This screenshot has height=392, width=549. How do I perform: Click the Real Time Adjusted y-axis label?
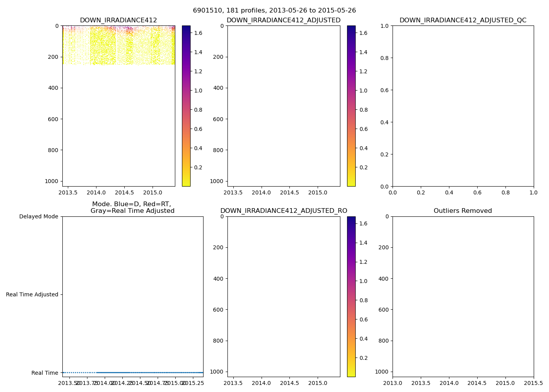click(x=32, y=294)
